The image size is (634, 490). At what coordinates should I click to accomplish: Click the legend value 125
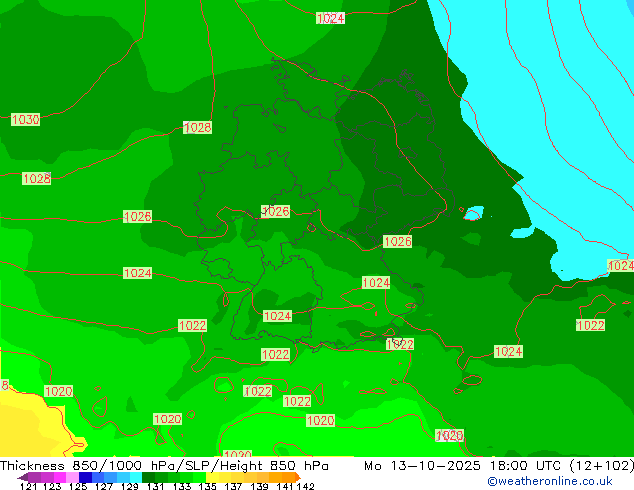pos(78,486)
